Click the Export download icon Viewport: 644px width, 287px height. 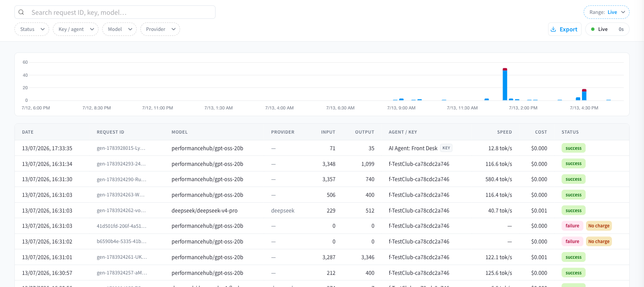pos(553,29)
